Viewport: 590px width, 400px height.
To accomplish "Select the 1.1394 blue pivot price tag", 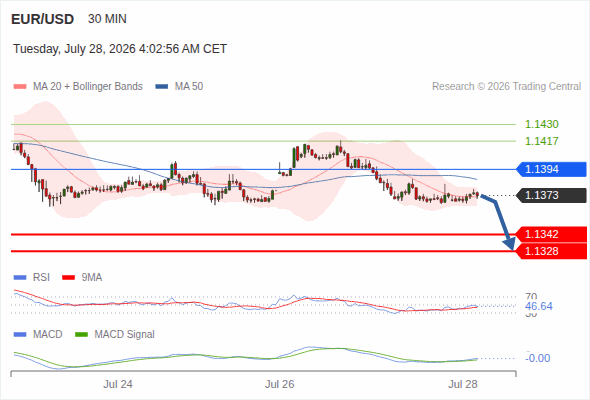I will (x=551, y=169).
